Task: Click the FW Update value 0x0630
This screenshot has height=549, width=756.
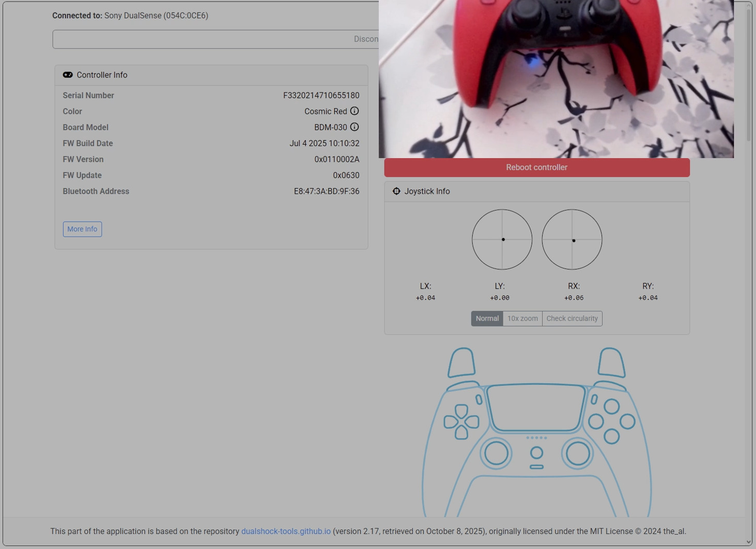Action: pos(346,176)
